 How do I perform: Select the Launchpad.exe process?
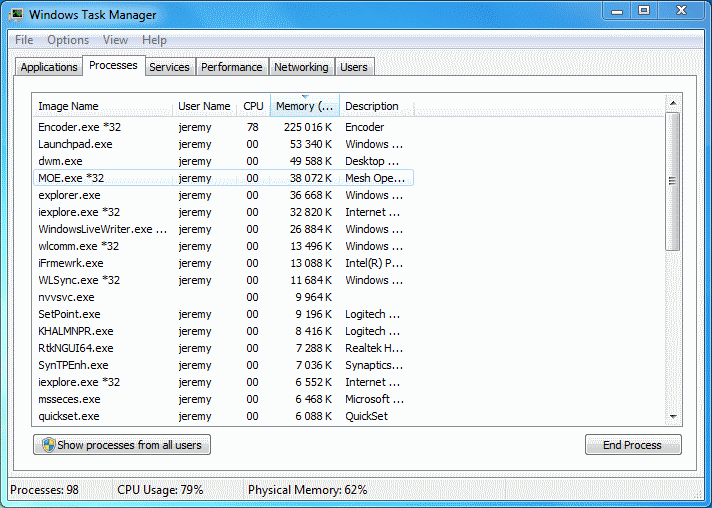tap(223, 144)
